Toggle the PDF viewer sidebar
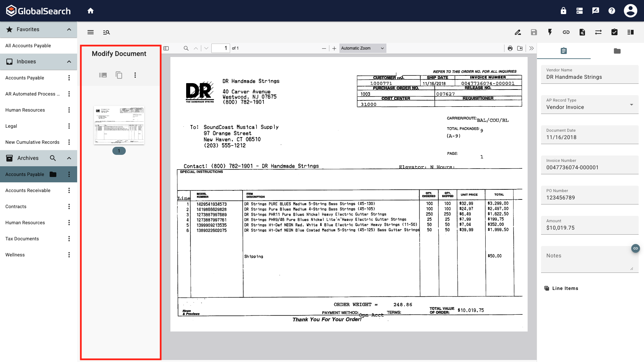This screenshot has height=362, width=644. (166, 48)
